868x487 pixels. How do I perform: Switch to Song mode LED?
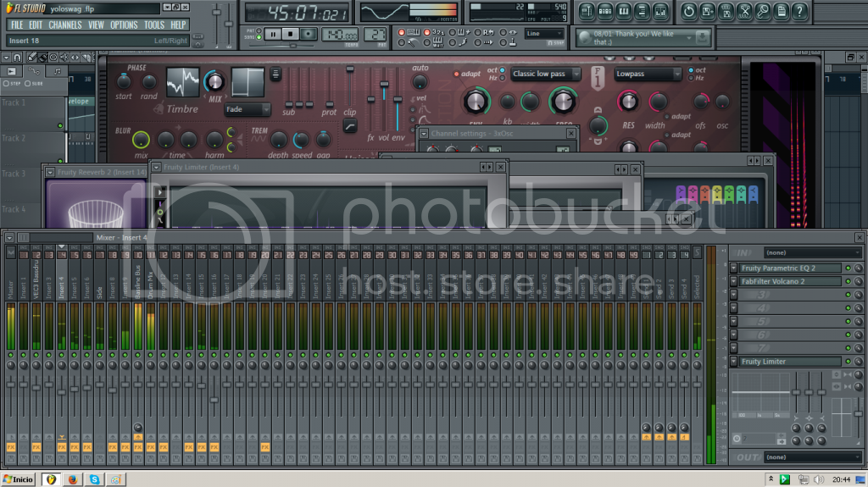click(x=259, y=37)
